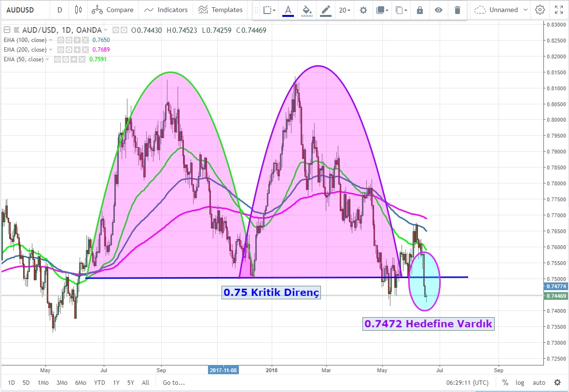Click the Compare button
569x392 pixels.
click(113, 10)
